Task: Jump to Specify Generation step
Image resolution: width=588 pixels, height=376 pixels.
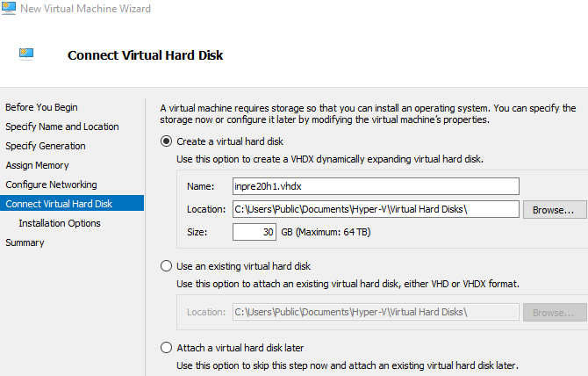Action: [46, 146]
